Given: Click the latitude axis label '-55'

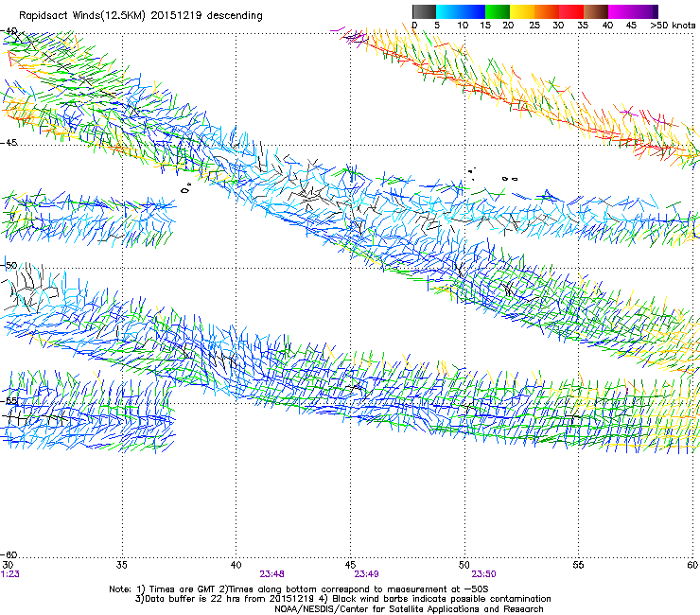Looking at the screenshot, I should click(x=9, y=401).
